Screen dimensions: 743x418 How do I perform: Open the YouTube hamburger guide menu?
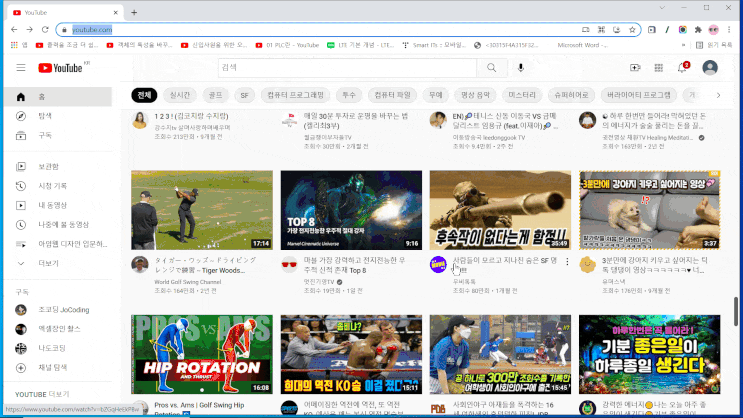(x=21, y=68)
